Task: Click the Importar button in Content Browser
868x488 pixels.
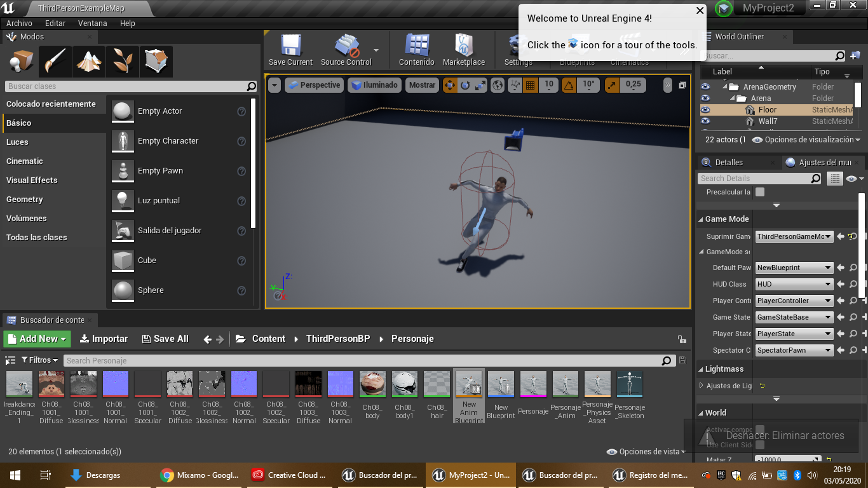Action: pos(104,339)
